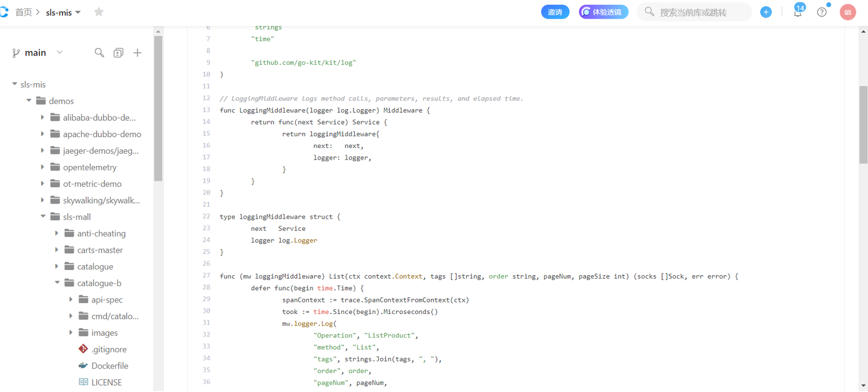Click the api-spec folder icon
868x392 pixels.
83,299
